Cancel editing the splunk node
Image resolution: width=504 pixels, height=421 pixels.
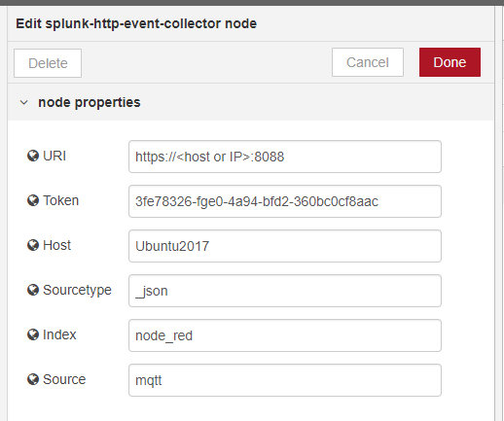coord(368,62)
